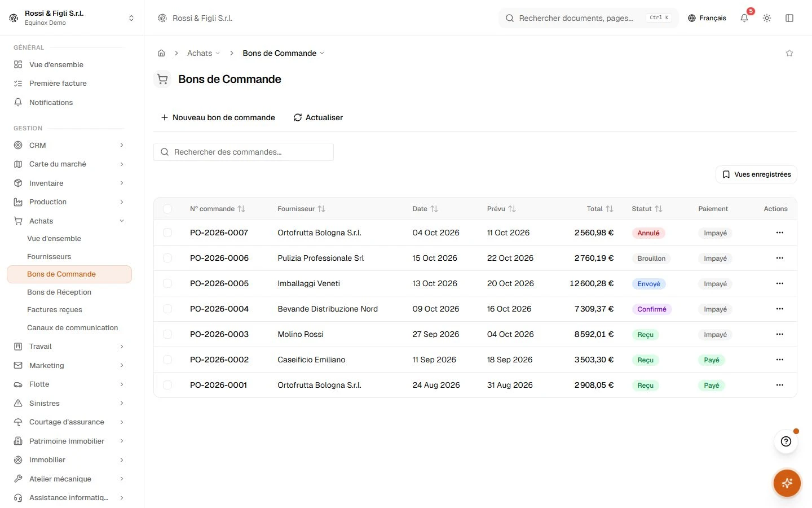
Task: Toggle the sidebar panel layout icon
Action: click(789, 18)
